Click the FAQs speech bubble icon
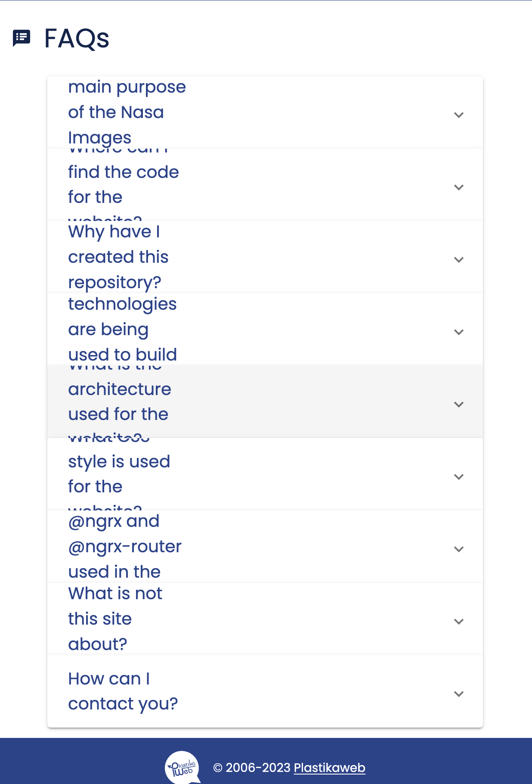 pyautogui.click(x=22, y=38)
